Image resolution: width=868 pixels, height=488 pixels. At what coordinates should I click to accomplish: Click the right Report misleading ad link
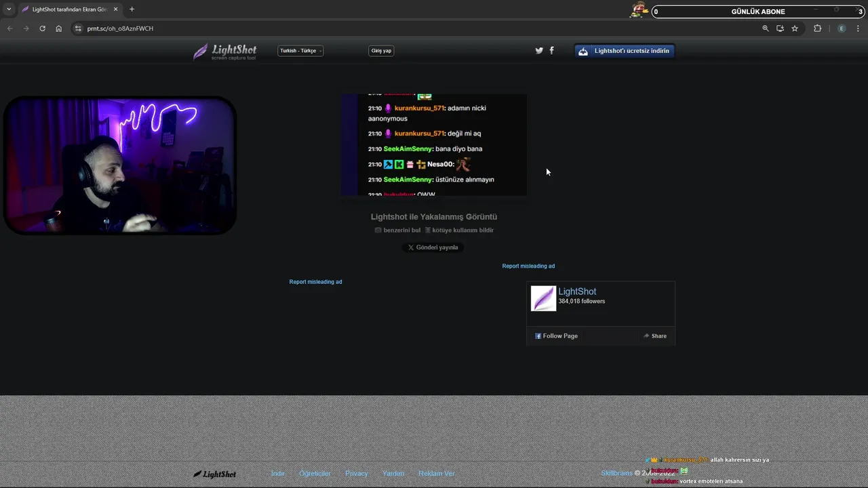coord(528,266)
